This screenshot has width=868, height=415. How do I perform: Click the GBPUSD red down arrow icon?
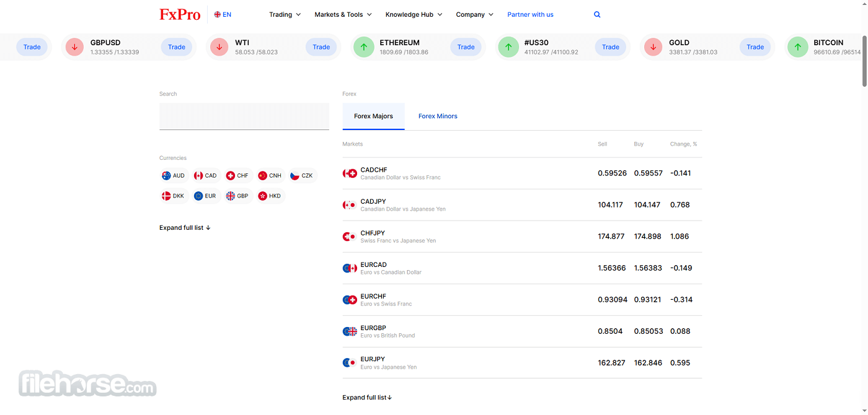(74, 47)
